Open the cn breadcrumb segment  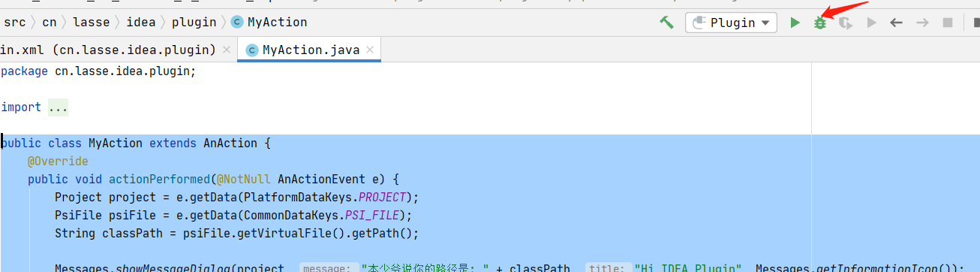50,23
